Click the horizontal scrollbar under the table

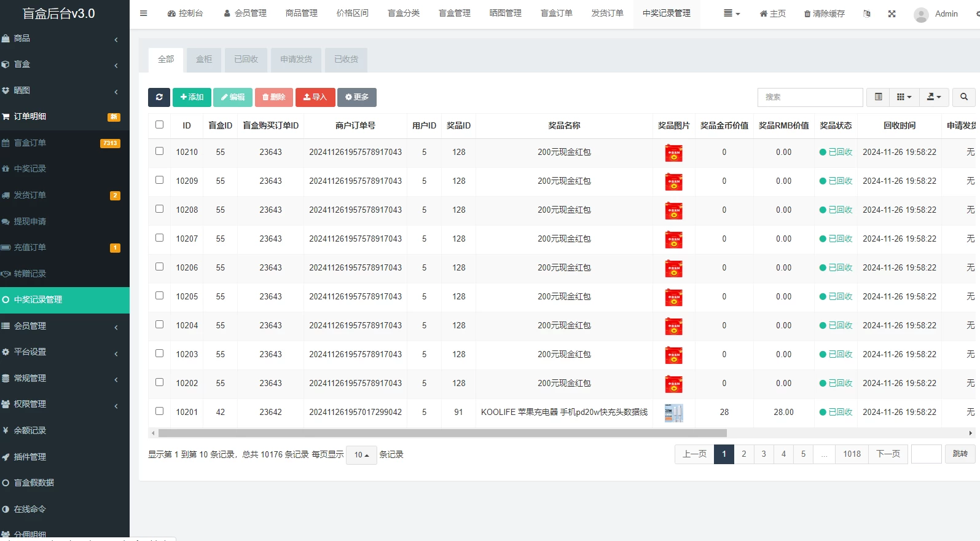pos(442,433)
